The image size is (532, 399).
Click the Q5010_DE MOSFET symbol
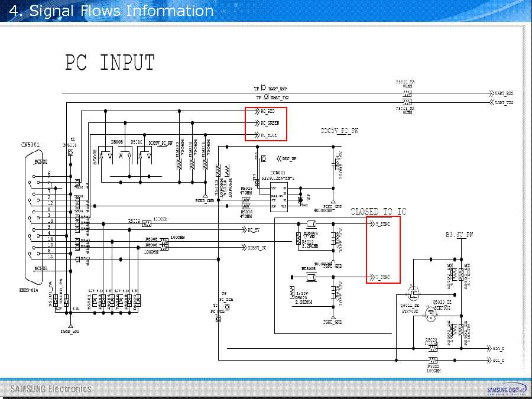431,314
